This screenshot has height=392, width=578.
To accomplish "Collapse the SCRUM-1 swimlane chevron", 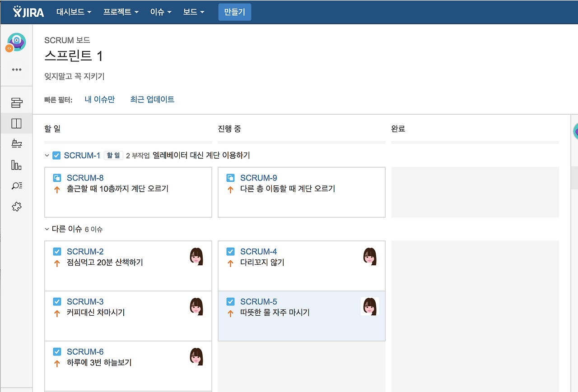I will pos(47,155).
